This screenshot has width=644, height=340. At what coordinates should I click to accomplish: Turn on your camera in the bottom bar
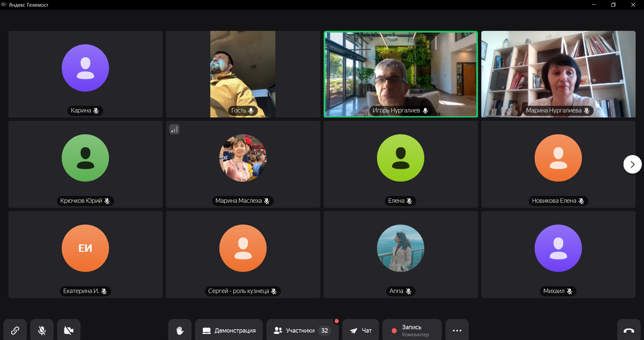(69, 330)
